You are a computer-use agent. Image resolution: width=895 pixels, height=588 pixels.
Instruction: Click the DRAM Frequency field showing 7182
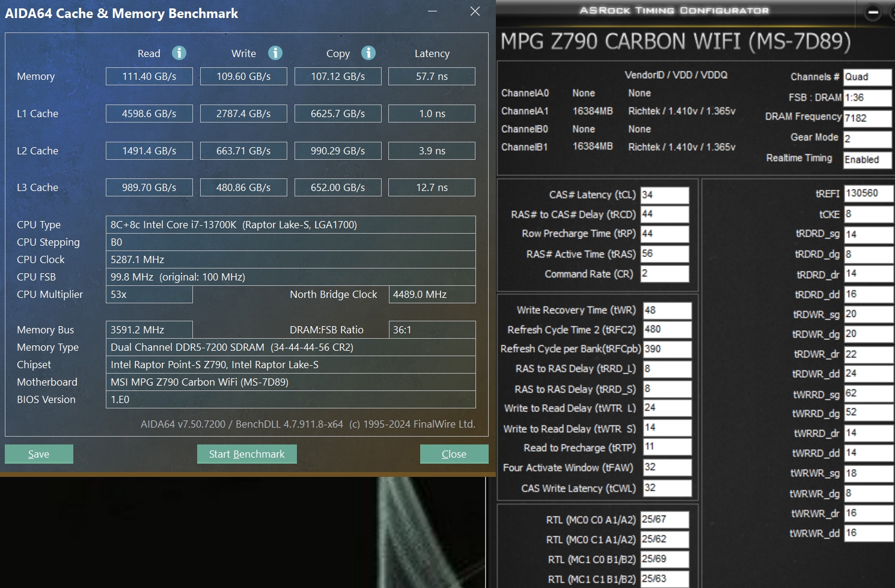(867, 118)
